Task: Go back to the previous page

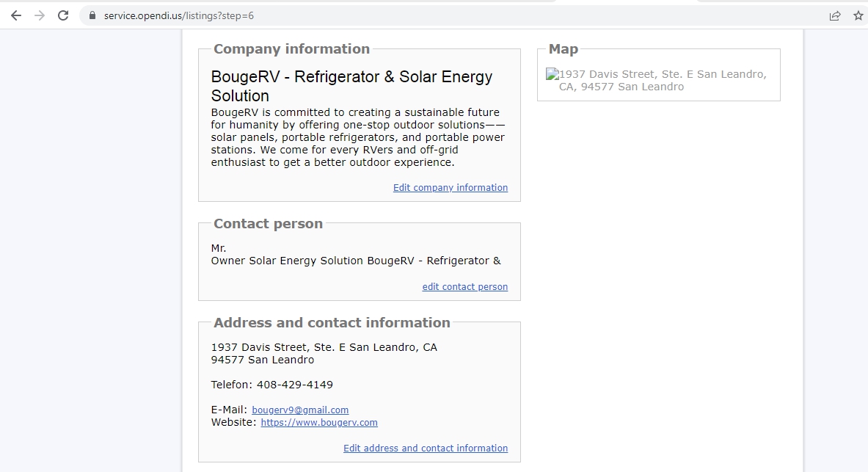Action: (x=16, y=15)
